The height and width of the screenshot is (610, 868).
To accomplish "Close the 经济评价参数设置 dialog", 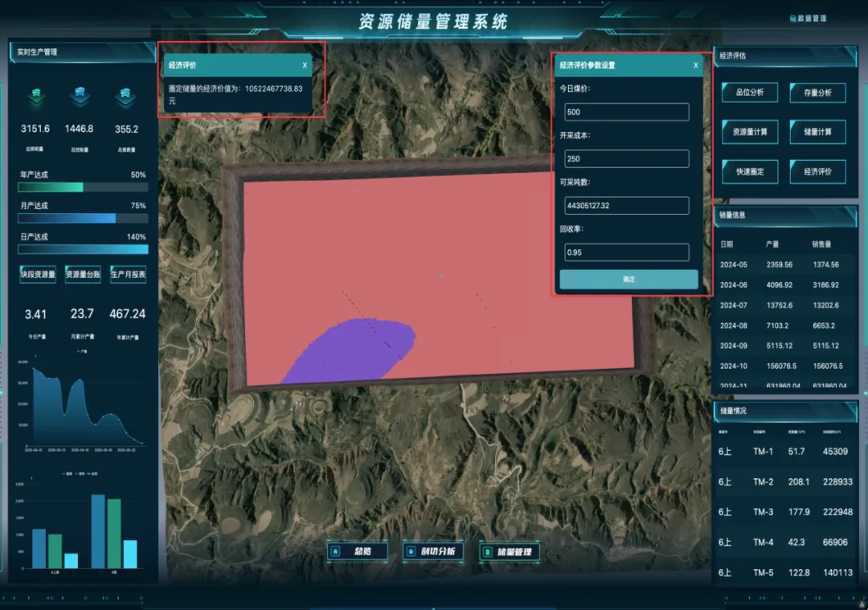I will click(x=696, y=65).
